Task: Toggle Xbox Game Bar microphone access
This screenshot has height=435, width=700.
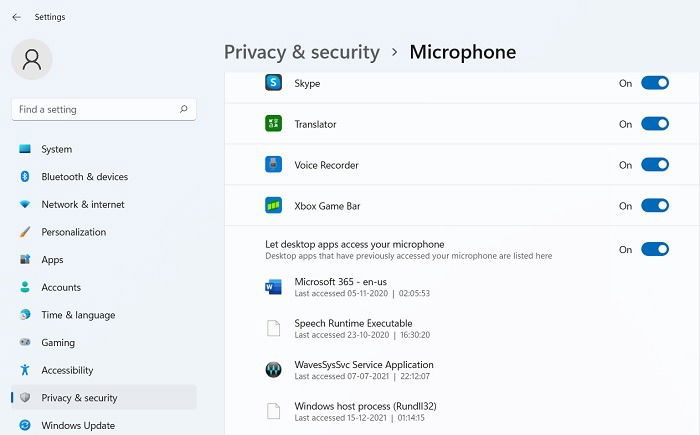Action: 654,205
